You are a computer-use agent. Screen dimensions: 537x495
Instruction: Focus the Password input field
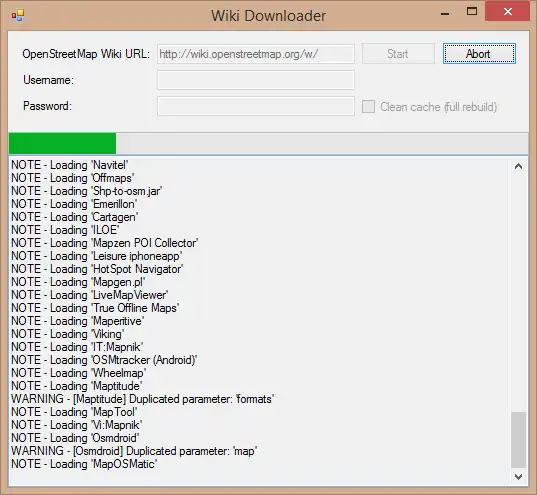click(256, 106)
